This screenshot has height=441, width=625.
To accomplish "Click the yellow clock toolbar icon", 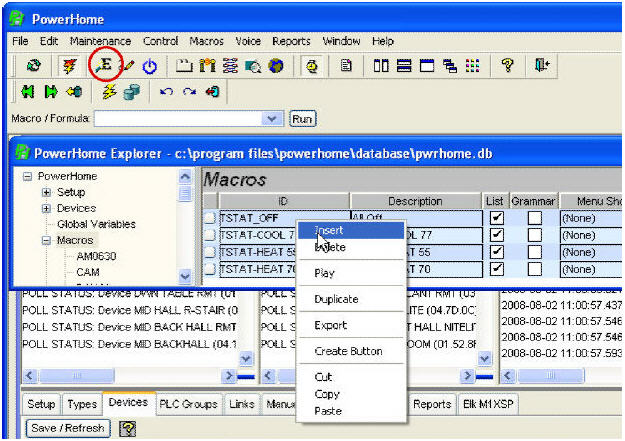I will click(312, 66).
